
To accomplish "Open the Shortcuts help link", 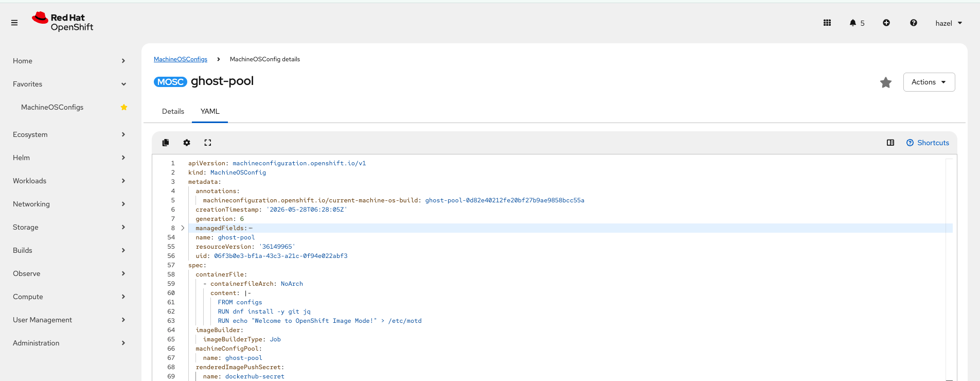I will coord(928,143).
